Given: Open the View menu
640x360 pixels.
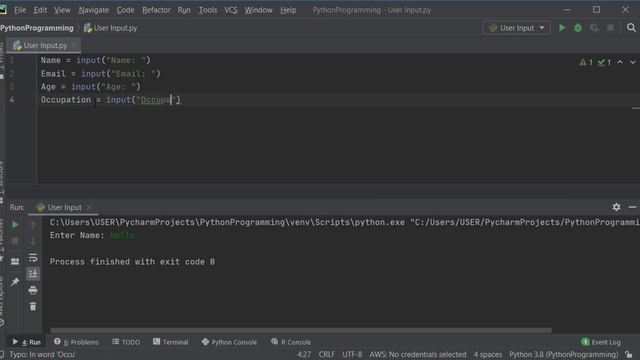Looking at the screenshot, I should tap(62, 10).
